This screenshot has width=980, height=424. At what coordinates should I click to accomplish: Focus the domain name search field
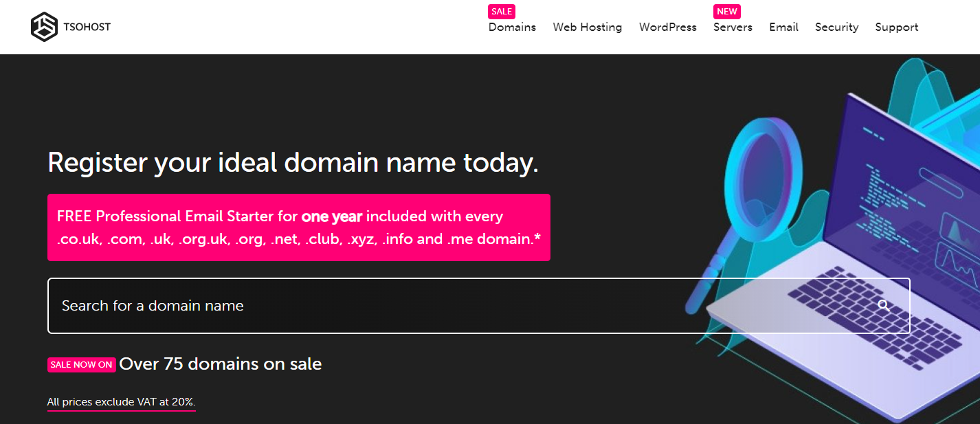[x=454, y=306]
